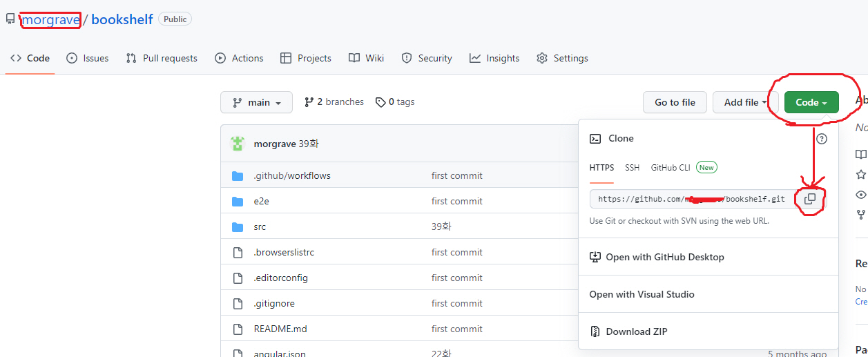
Task: Click the folder icon beside .github/workflows
Action: click(238, 175)
